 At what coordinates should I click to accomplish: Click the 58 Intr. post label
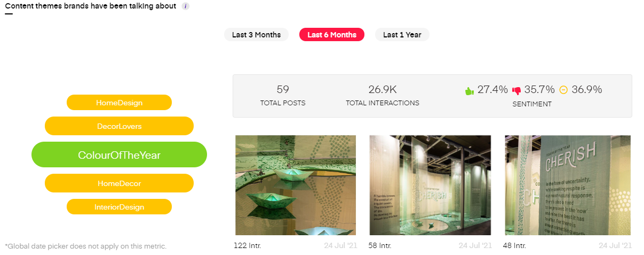(380, 246)
